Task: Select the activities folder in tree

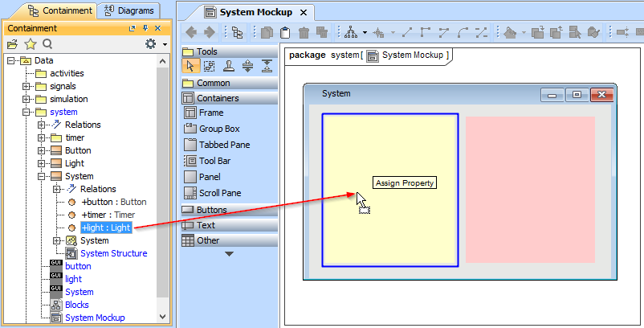Action: pyautogui.click(x=67, y=73)
